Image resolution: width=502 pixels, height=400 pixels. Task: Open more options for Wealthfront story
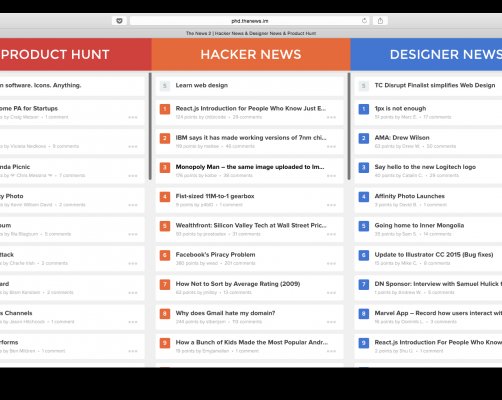[331, 234]
